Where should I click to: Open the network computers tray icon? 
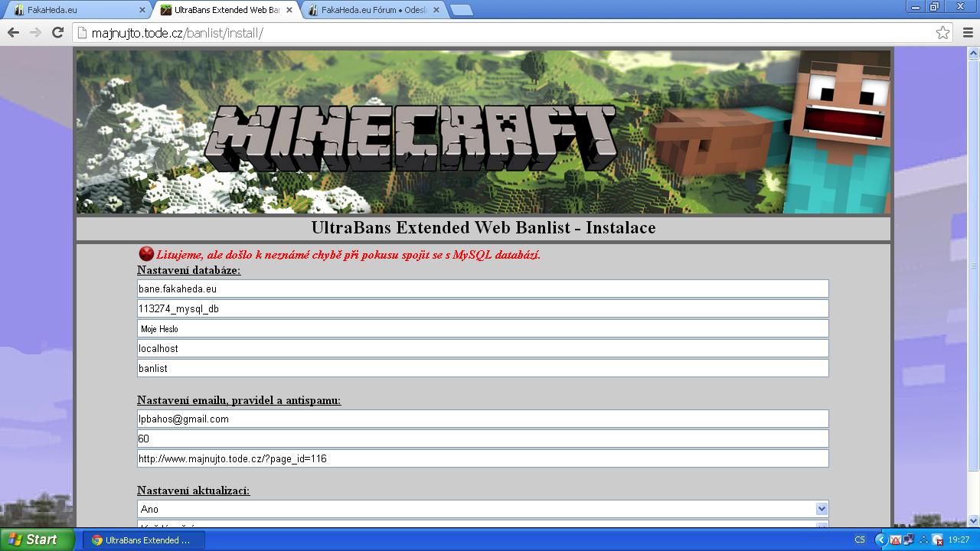pos(908,540)
